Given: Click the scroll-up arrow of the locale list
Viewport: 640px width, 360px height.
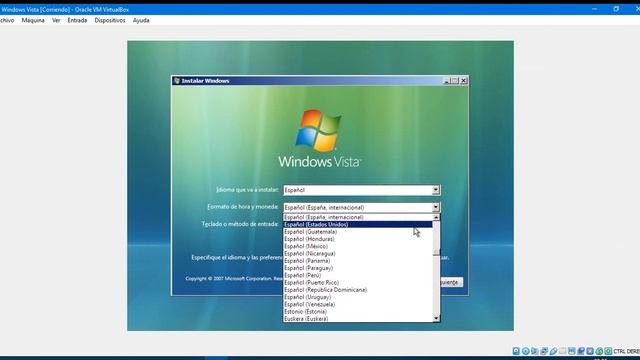Looking at the screenshot, I should click(x=436, y=218).
